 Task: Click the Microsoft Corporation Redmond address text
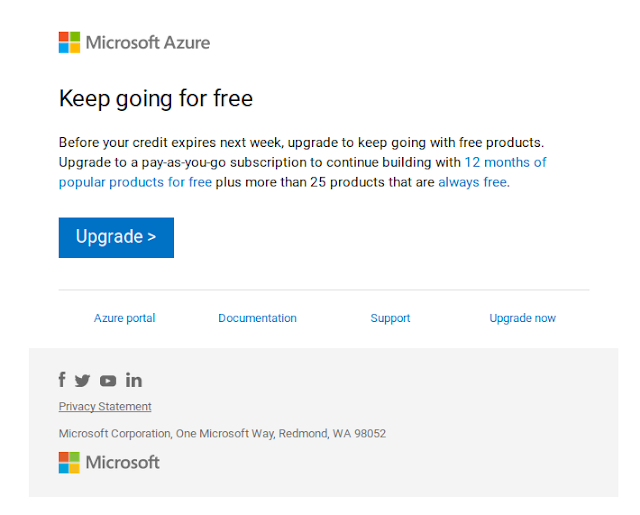click(222, 433)
